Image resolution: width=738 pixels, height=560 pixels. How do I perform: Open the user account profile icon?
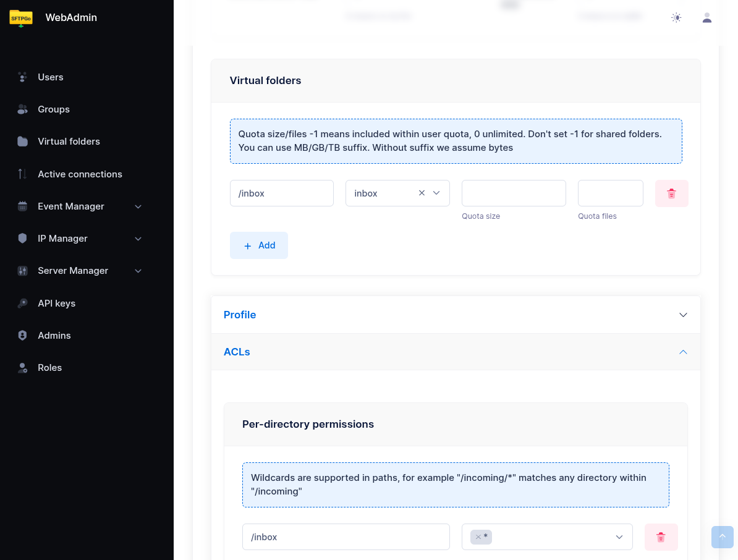[x=707, y=18]
